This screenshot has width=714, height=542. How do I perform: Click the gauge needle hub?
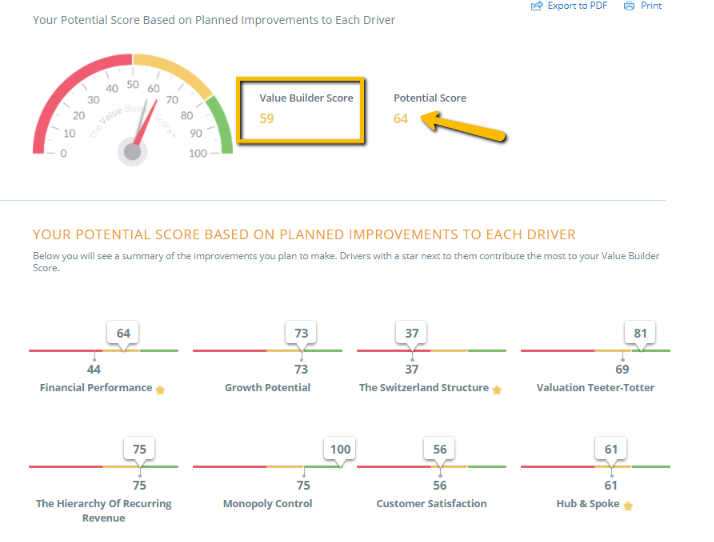coord(133,152)
